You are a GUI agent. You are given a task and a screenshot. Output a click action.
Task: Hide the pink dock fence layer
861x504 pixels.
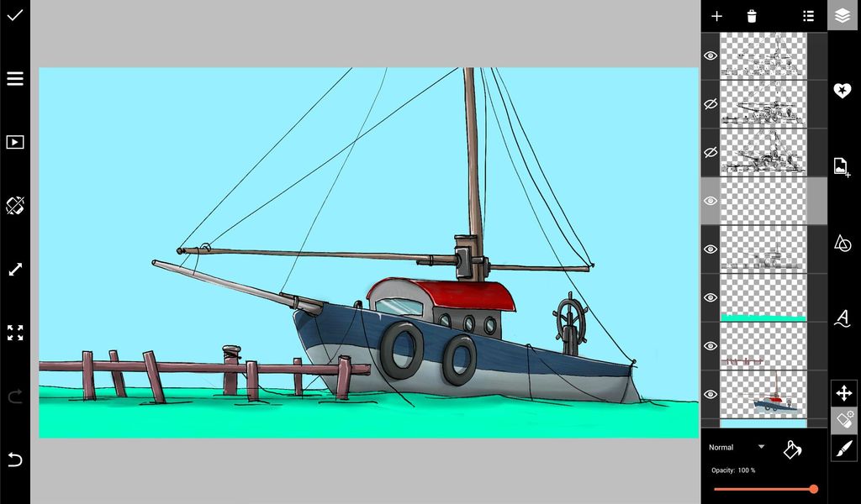click(x=710, y=346)
